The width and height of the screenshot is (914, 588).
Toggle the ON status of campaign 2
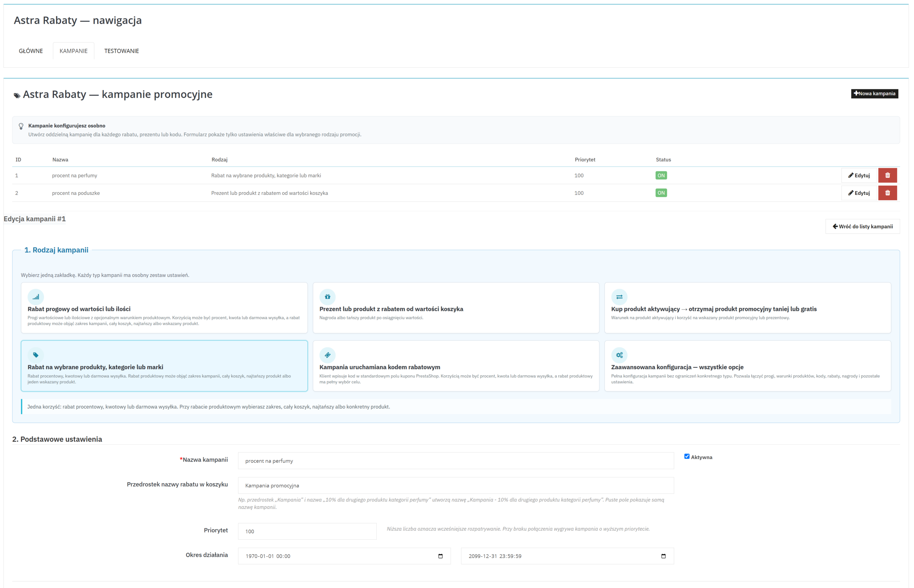pyautogui.click(x=661, y=193)
